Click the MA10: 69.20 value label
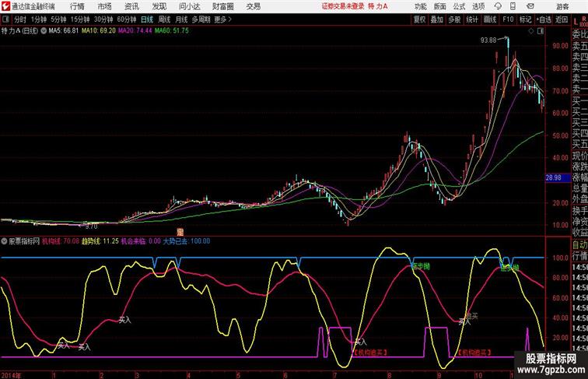This screenshot has height=379, width=588. point(99,31)
